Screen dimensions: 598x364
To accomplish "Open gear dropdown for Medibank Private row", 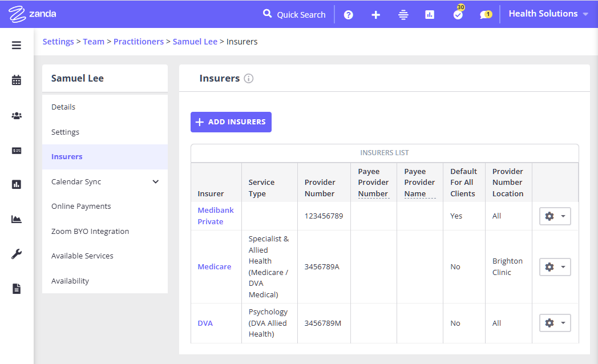I will tap(555, 216).
